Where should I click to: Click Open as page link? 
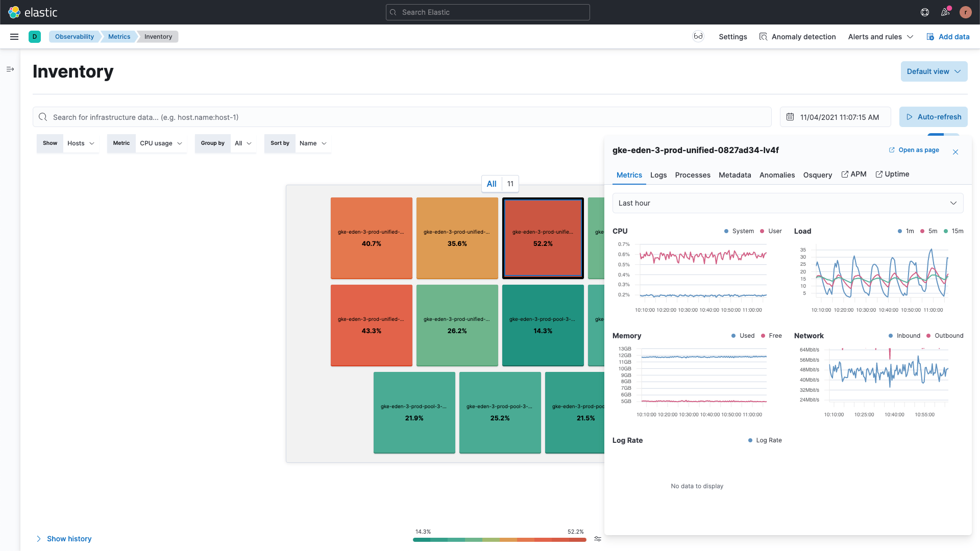coord(913,149)
